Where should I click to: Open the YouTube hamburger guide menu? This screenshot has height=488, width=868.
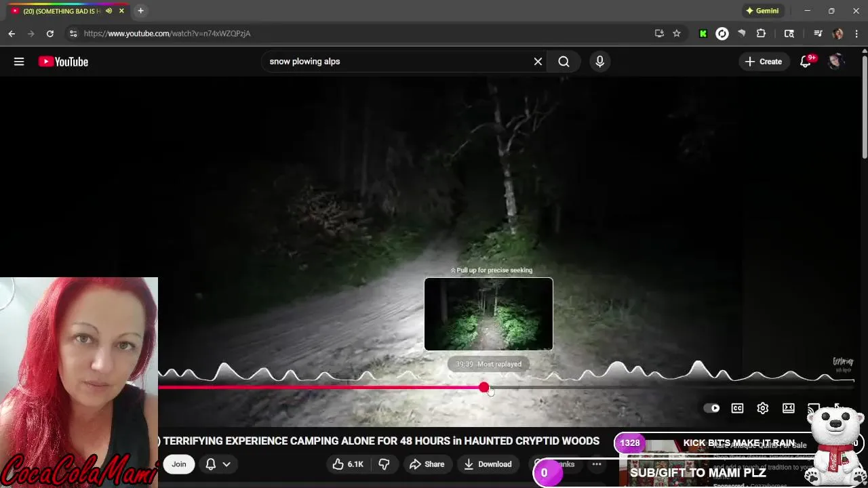pos(19,62)
